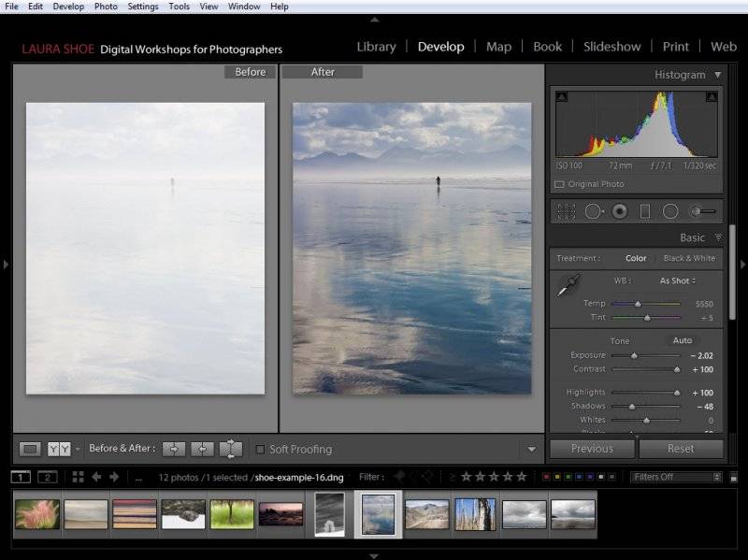Copy Before settings to After
The width and height of the screenshot is (748, 560).
coord(174,449)
